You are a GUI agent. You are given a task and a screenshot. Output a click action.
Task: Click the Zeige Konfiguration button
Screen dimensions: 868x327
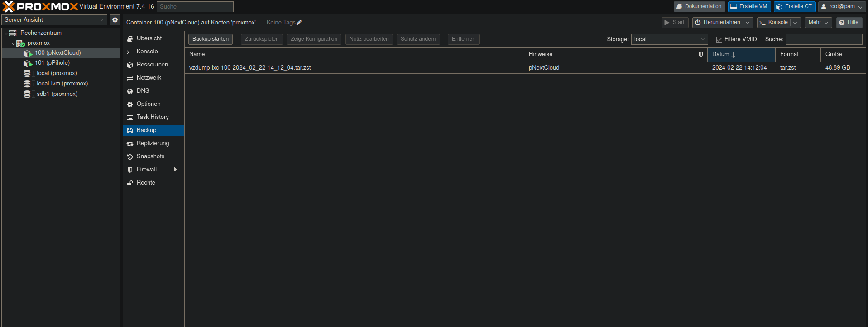pyautogui.click(x=314, y=39)
